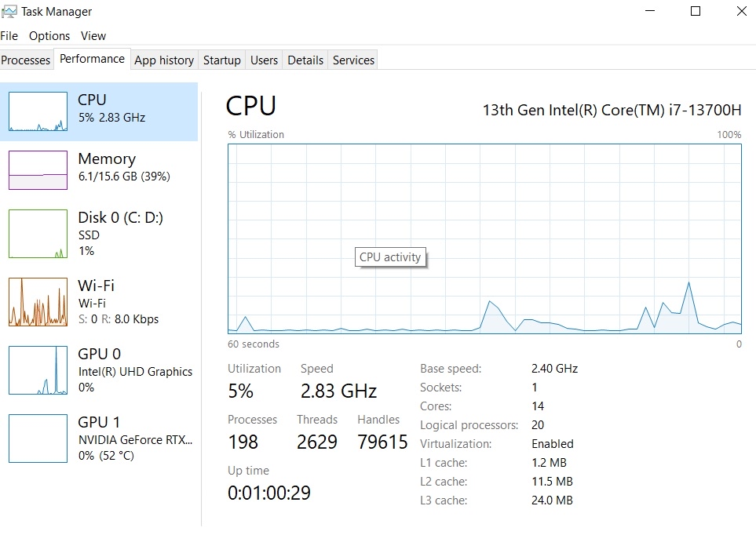
Task: Open the Disk 0 (C: D:) graph thumbnail
Action: [x=38, y=233]
